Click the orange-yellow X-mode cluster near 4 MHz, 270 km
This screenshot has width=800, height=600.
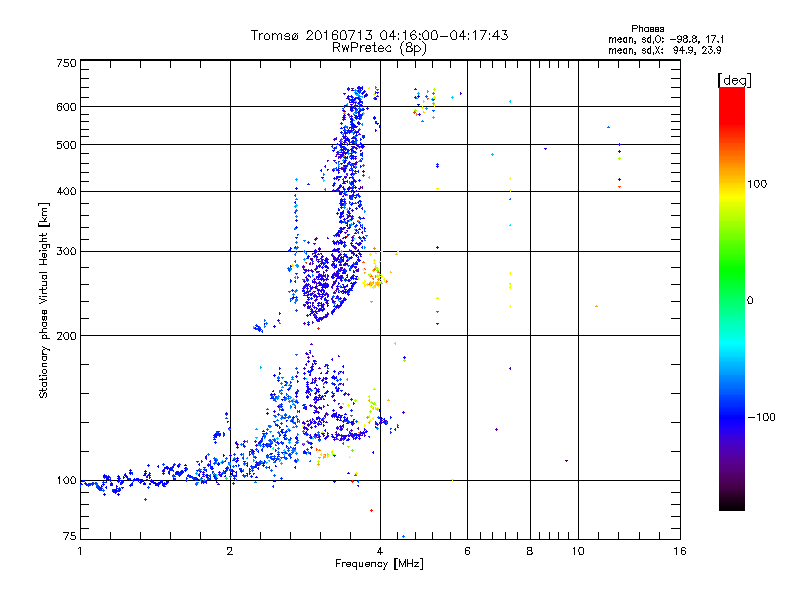[x=375, y=276]
